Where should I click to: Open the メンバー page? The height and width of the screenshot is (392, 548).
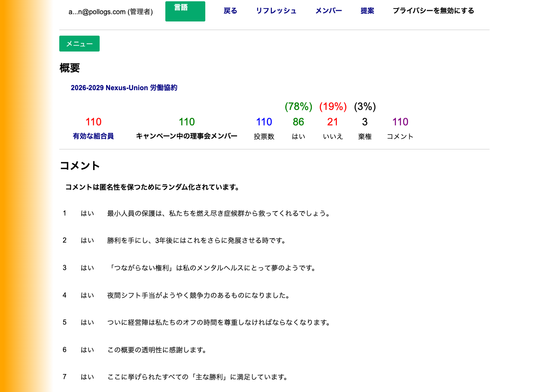(x=328, y=11)
